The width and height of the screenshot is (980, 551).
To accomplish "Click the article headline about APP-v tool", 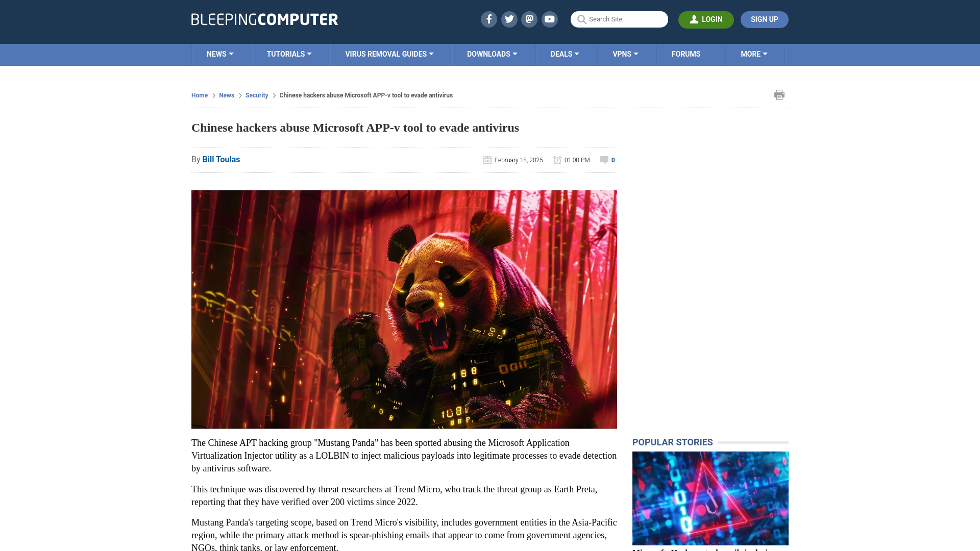I will coord(355,128).
